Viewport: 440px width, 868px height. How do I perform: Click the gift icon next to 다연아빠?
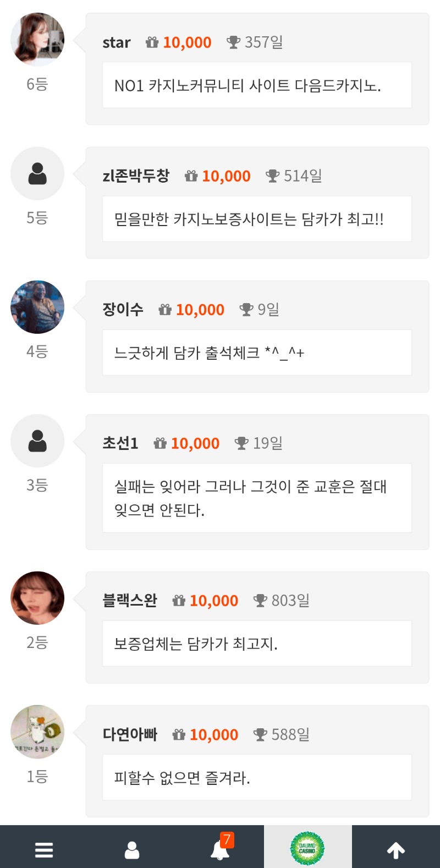pyautogui.click(x=179, y=734)
